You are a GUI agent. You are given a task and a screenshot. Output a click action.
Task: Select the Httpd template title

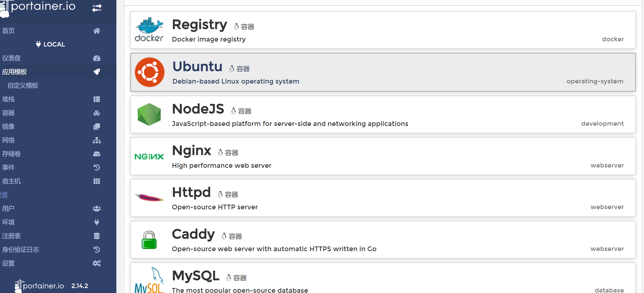pos(191,192)
